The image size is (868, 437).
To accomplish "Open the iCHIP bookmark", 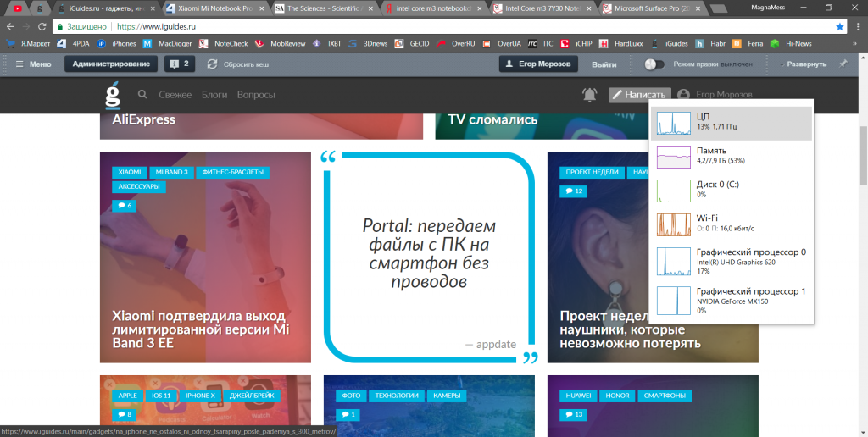I will [x=576, y=44].
